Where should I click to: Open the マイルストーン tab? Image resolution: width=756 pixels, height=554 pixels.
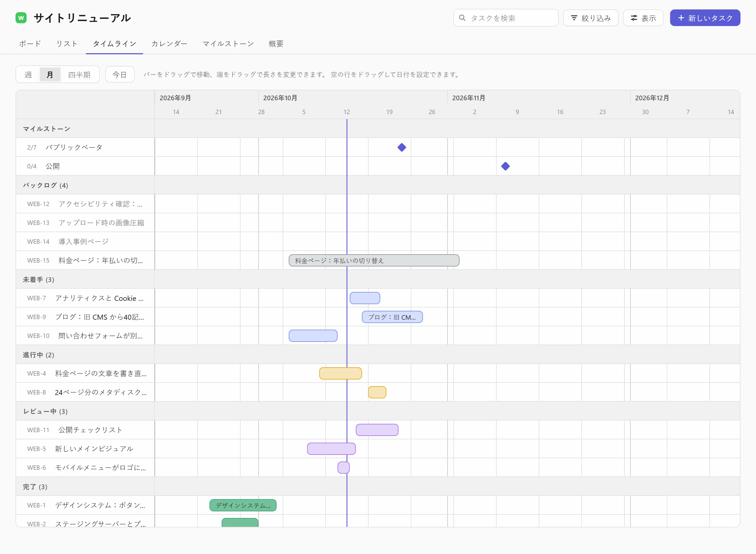228,43
